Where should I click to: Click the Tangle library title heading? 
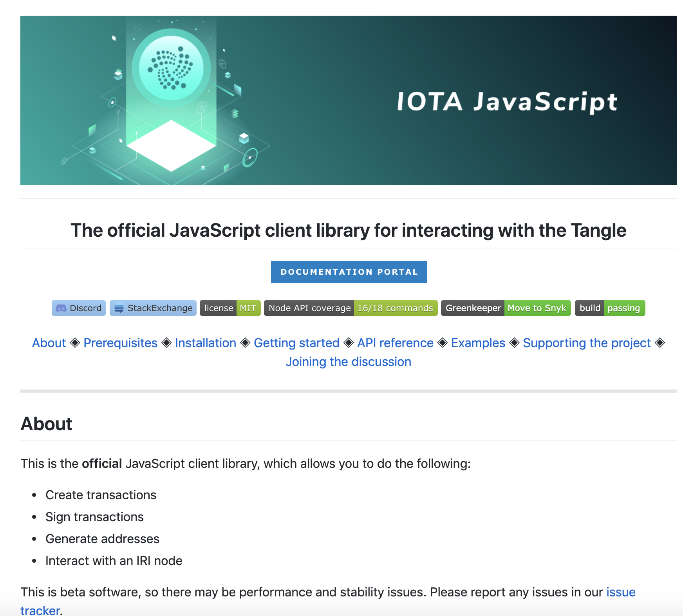(x=349, y=230)
